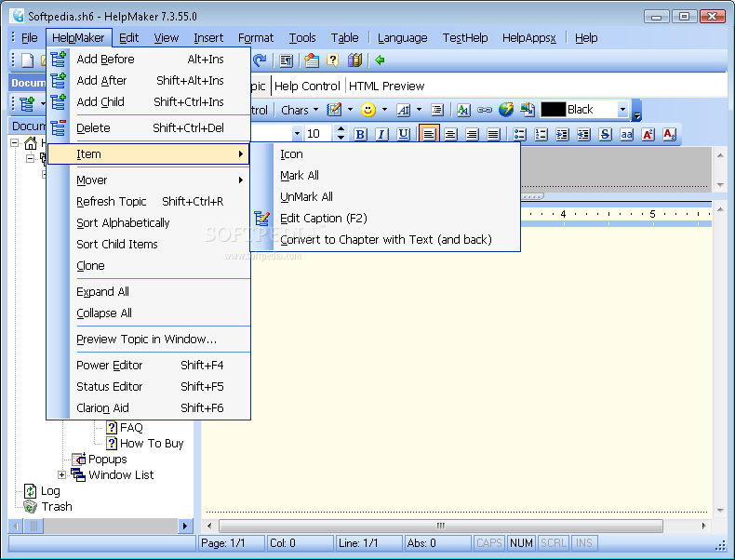The height and width of the screenshot is (560, 735).
Task: Toggle strikethrough formatting
Action: (x=605, y=135)
